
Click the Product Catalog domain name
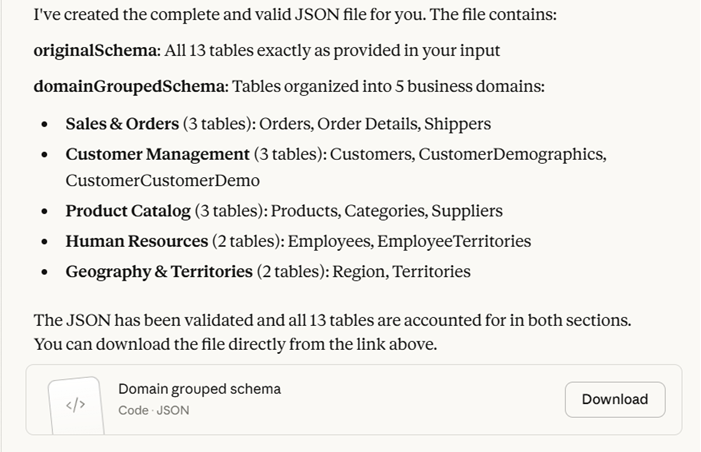click(x=127, y=211)
